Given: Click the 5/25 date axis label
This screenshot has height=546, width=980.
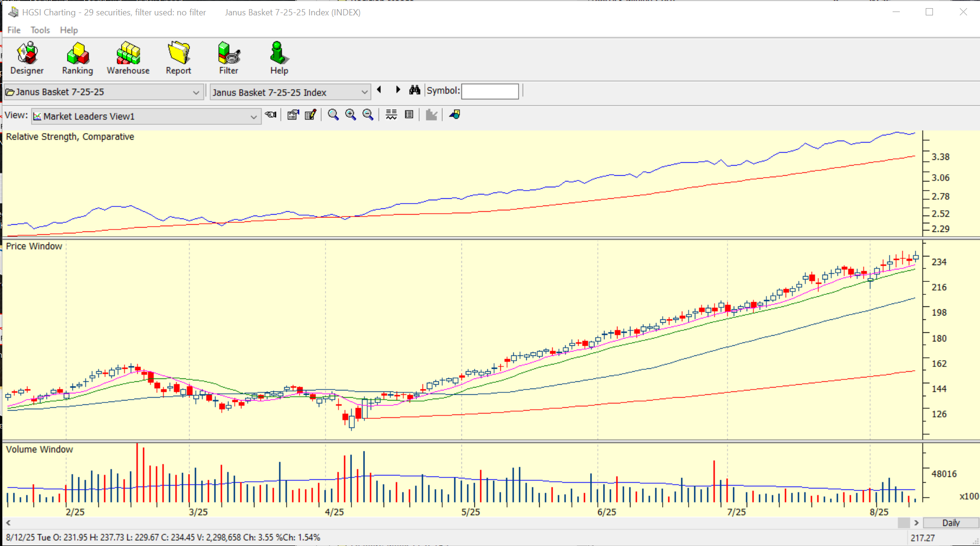Looking at the screenshot, I should pyautogui.click(x=471, y=512).
